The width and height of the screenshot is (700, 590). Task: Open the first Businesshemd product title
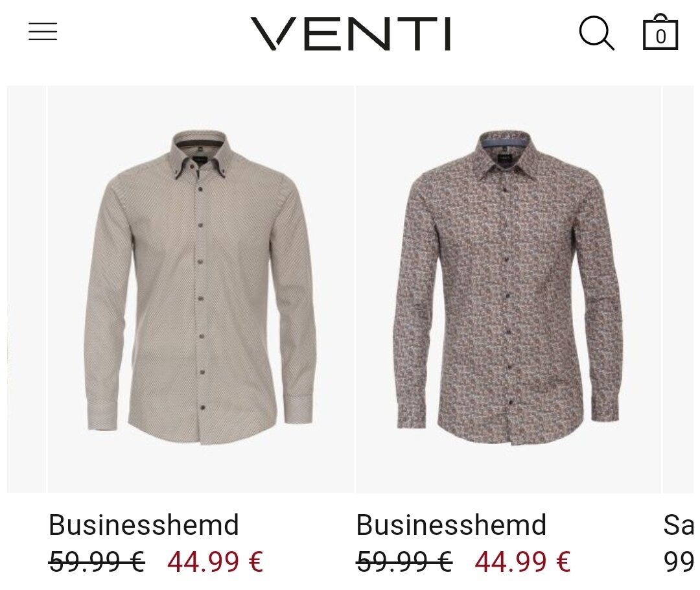click(x=144, y=525)
